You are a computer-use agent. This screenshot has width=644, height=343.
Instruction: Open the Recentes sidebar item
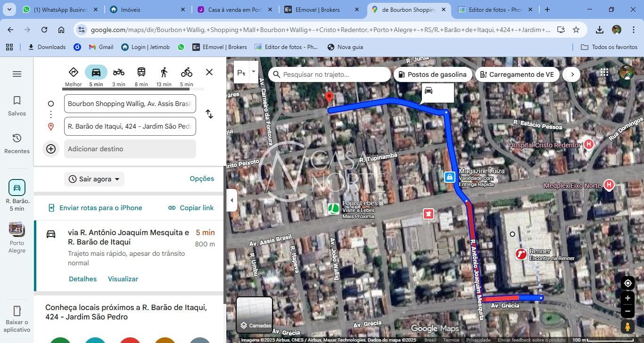click(x=17, y=142)
